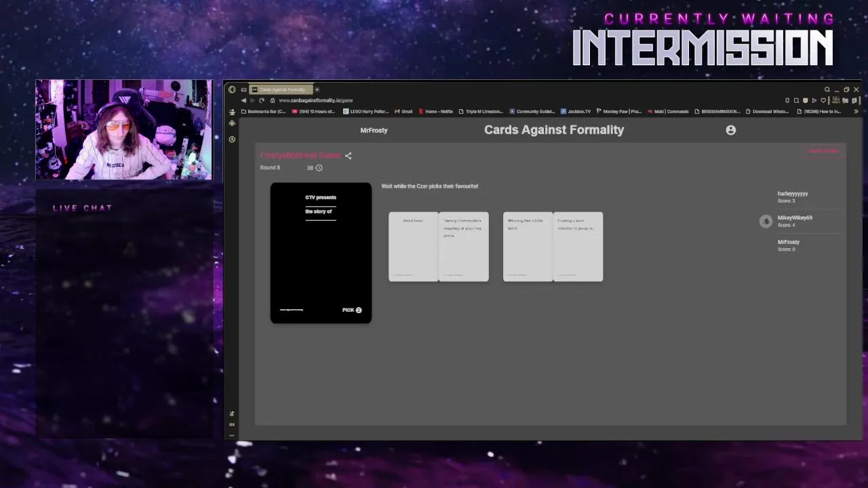This screenshot has height=488, width=868.
Task: Click the browser forward arrow
Action: click(x=252, y=100)
